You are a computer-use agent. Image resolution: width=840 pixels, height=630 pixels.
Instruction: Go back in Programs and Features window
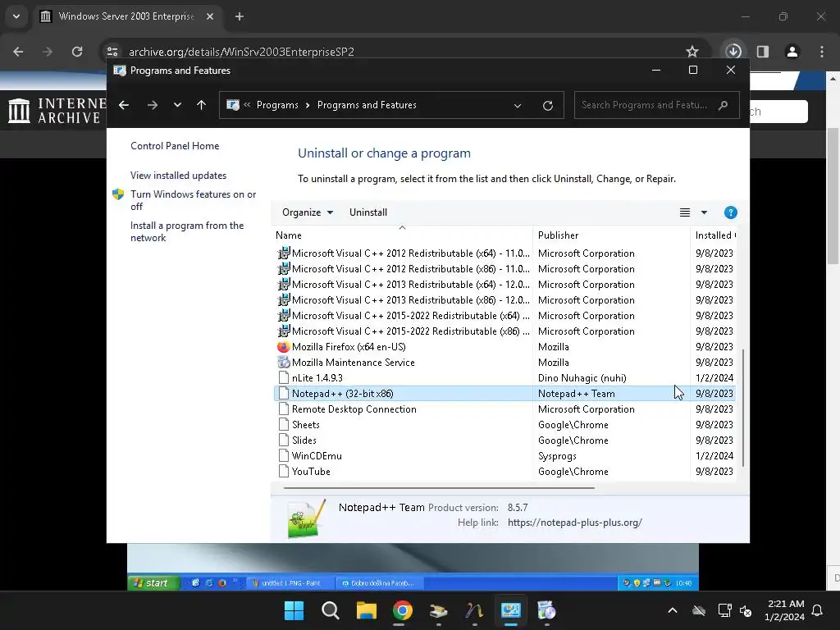(x=124, y=105)
